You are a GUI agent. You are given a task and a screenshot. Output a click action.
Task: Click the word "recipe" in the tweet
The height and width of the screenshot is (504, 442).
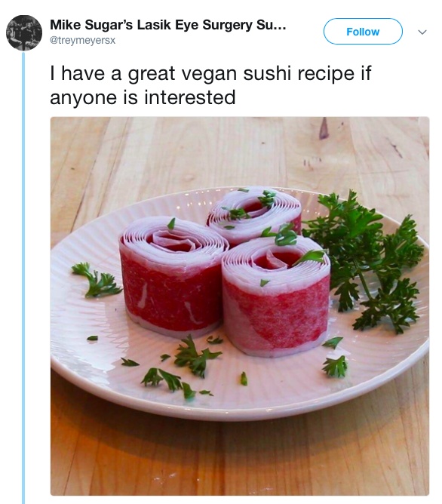pyautogui.click(x=326, y=74)
